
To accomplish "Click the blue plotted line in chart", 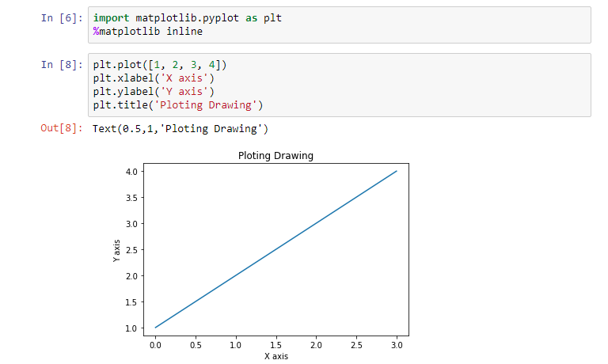I will [x=276, y=249].
